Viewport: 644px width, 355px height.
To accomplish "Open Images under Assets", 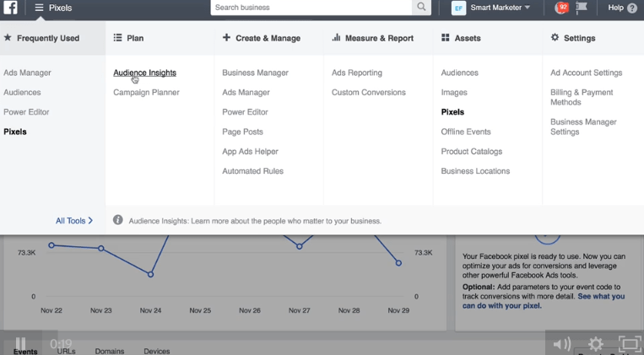I will [454, 93].
